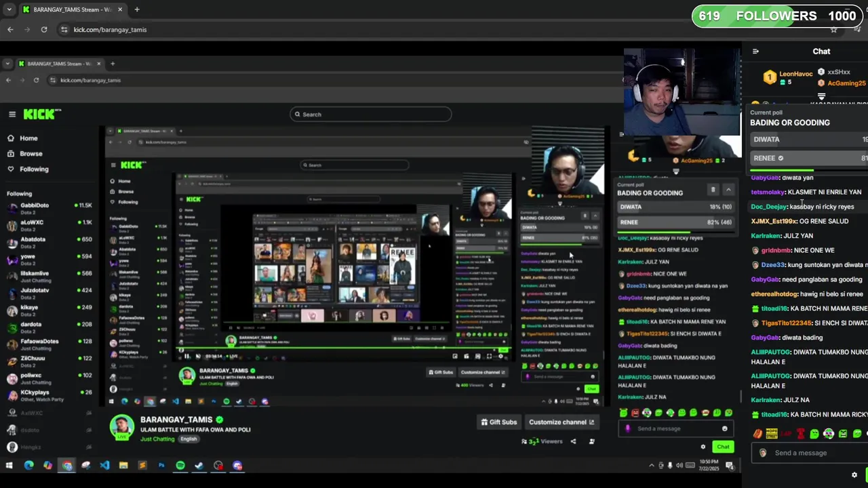Open site info icon in top address bar
This screenshot has height=488, width=868.
64,30
